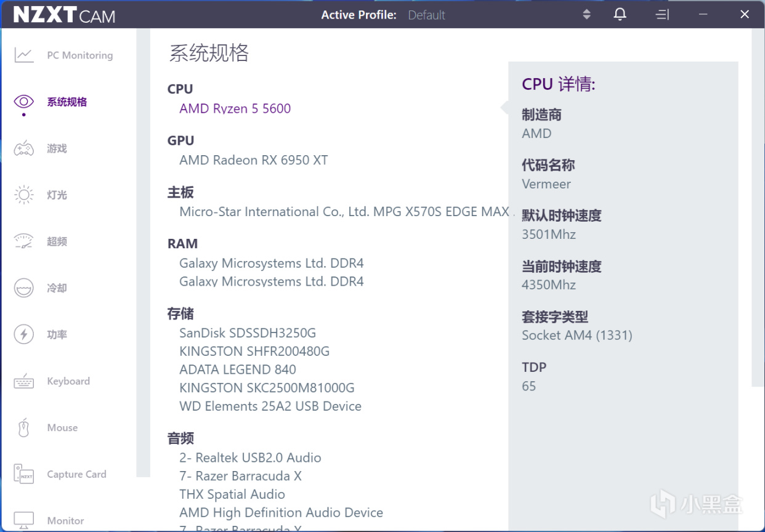Open the gauge icon for 超频
The height and width of the screenshot is (532, 765).
pyautogui.click(x=24, y=241)
